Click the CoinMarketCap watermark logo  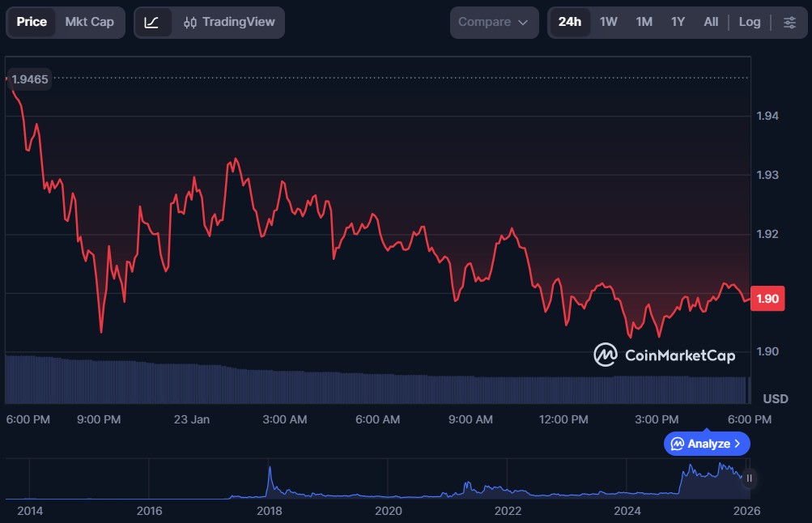coord(664,355)
